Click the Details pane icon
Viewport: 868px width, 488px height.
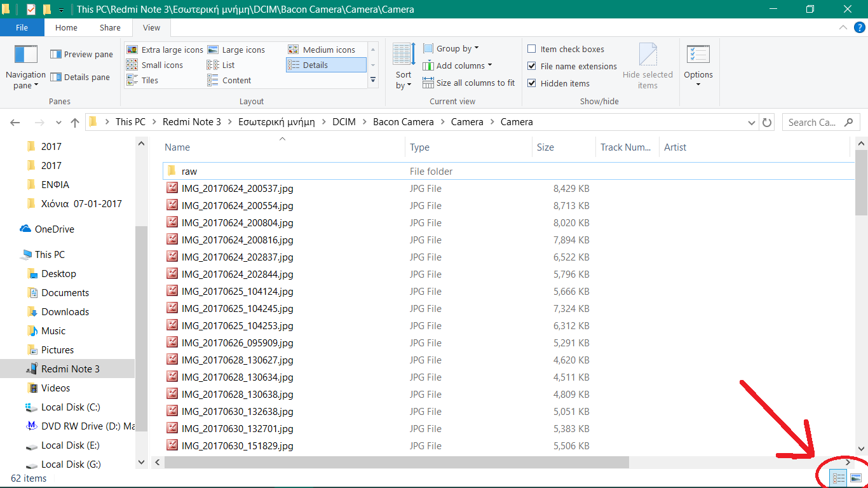pyautogui.click(x=56, y=78)
